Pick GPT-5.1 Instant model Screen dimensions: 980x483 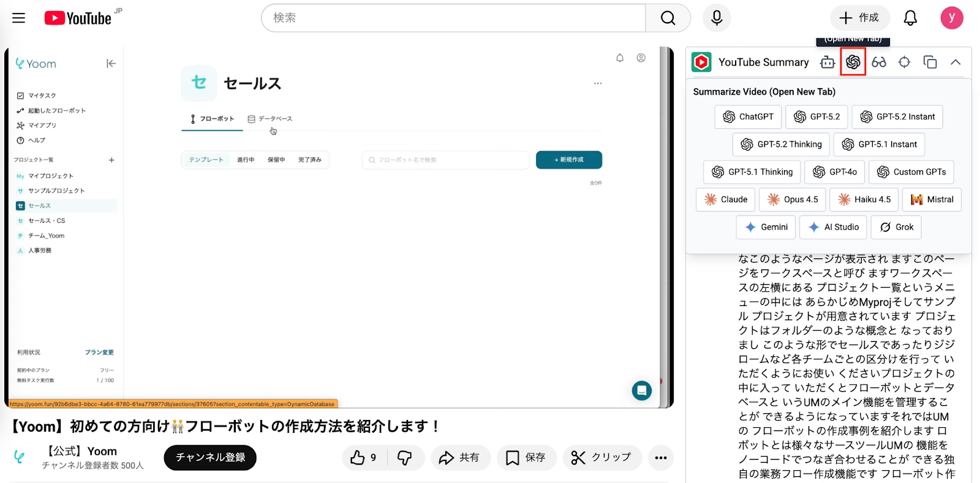879,144
